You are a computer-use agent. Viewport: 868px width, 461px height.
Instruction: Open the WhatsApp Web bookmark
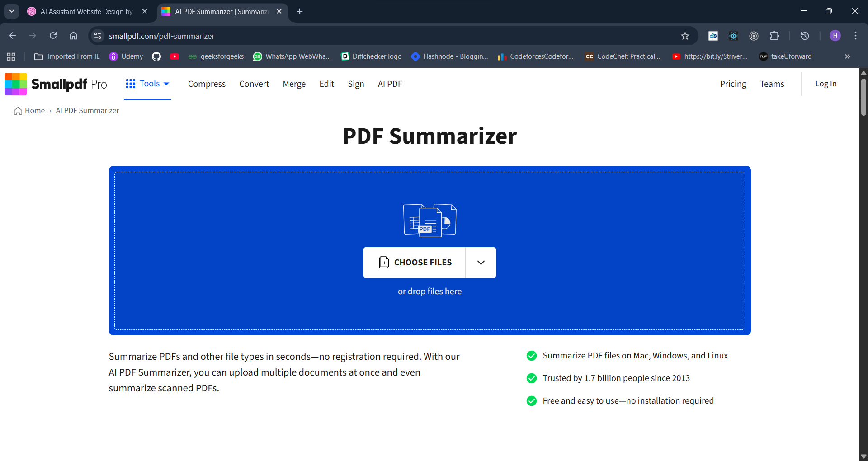tap(292, 56)
